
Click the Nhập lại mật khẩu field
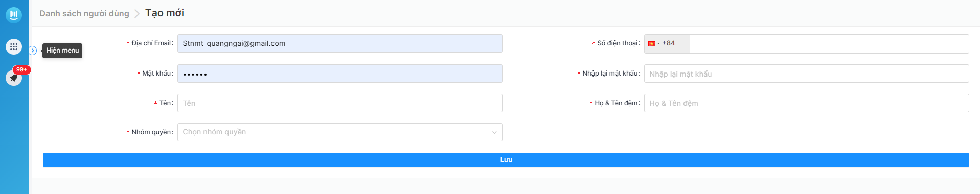pyautogui.click(x=806, y=74)
